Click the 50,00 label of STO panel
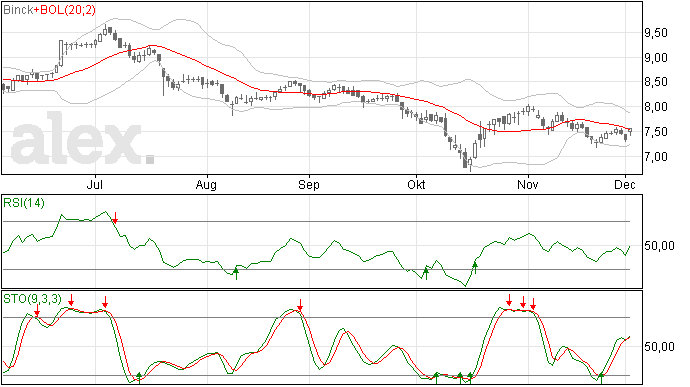 [x=659, y=347]
